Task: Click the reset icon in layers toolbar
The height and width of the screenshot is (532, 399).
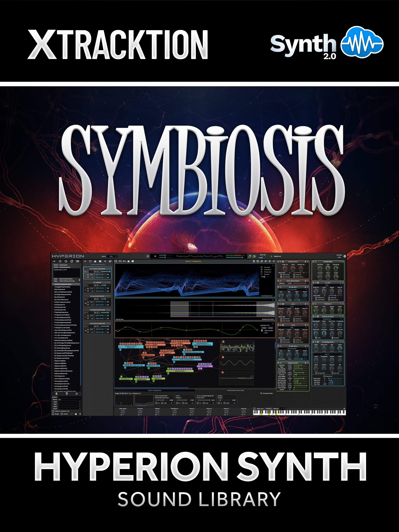Action: pyautogui.click(x=90, y=261)
